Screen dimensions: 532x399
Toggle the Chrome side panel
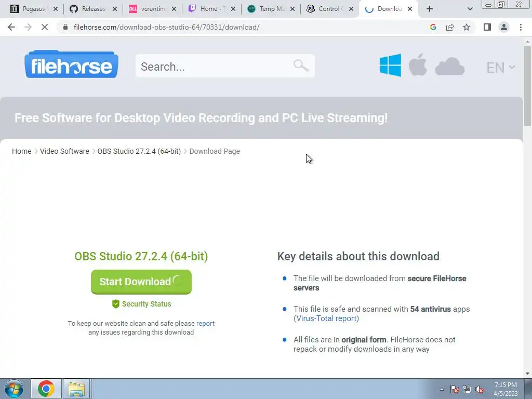click(x=487, y=27)
